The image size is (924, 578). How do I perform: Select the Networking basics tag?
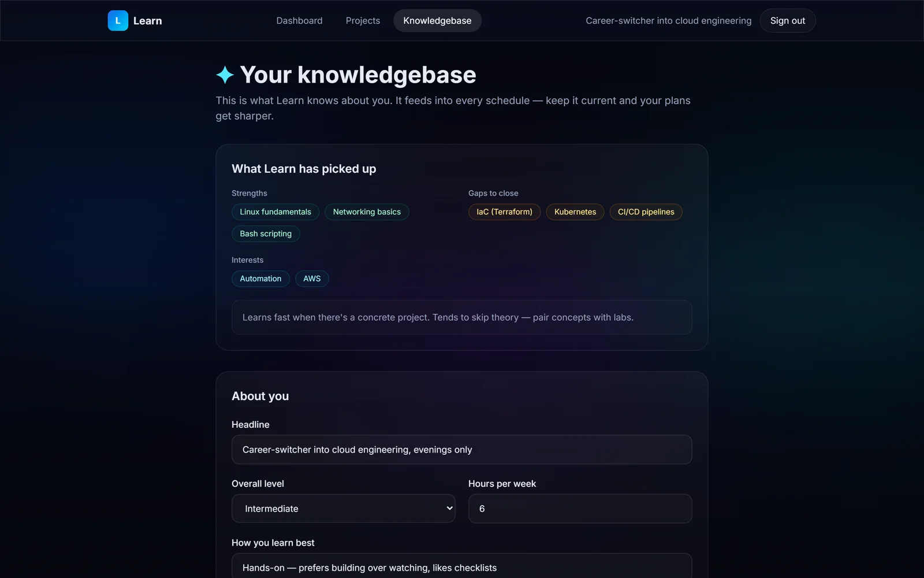coord(367,212)
